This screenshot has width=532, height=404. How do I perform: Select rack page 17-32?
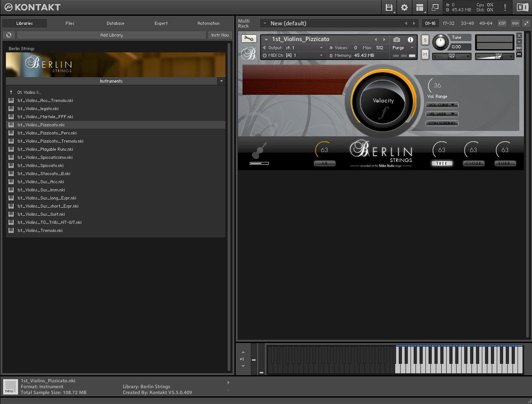tap(448, 23)
